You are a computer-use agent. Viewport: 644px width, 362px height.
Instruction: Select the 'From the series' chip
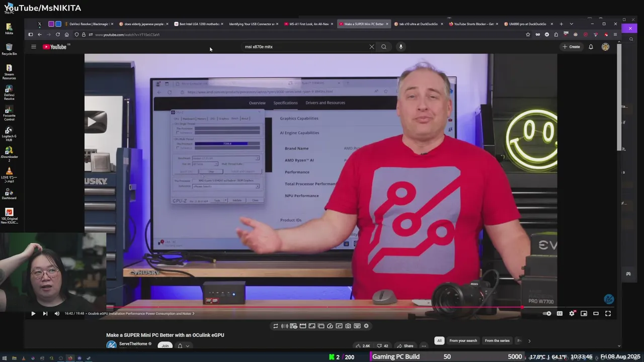pos(497,340)
